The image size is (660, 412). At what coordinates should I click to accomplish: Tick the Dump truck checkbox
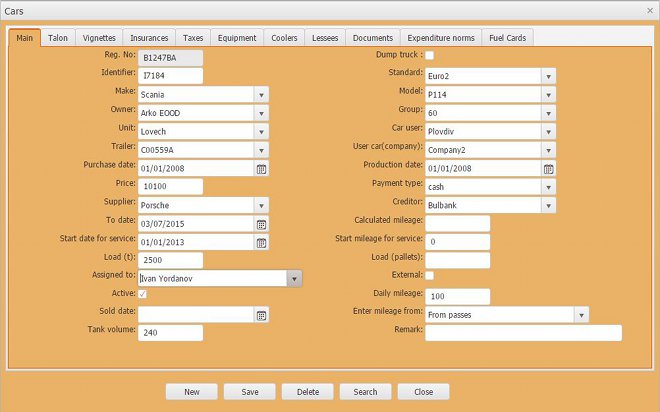click(430, 57)
